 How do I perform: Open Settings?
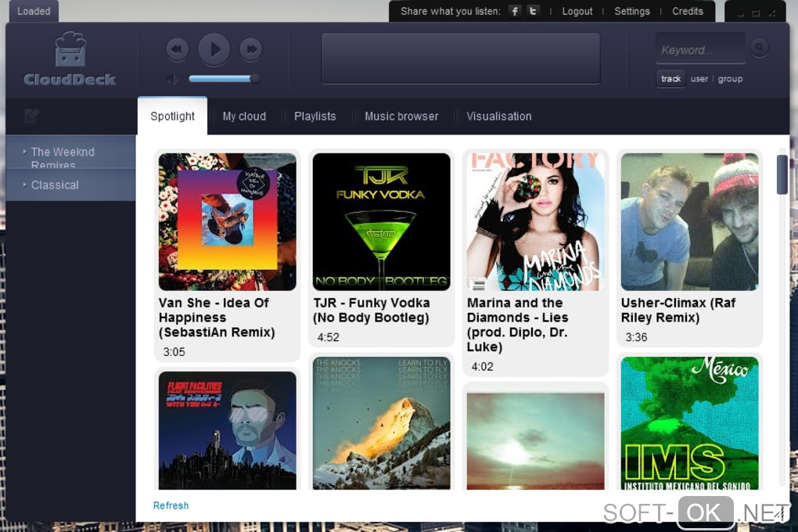click(632, 11)
